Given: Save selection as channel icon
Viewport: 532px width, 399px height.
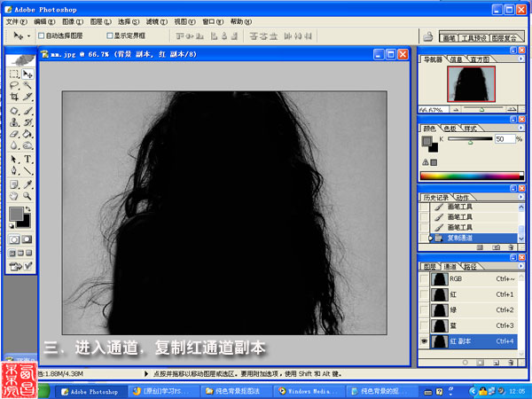Looking at the screenshot, I should (x=480, y=363).
